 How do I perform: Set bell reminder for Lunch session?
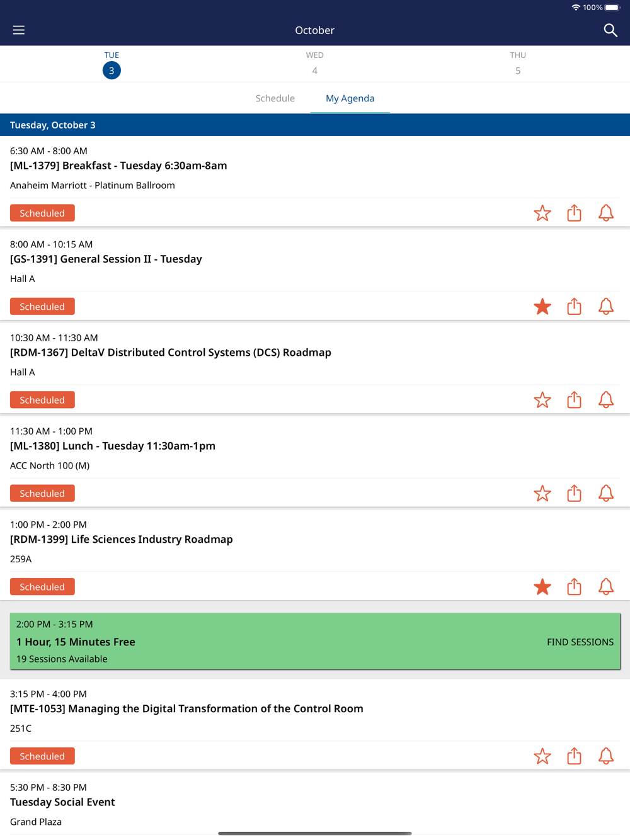pyautogui.click(x=606, y=493)
